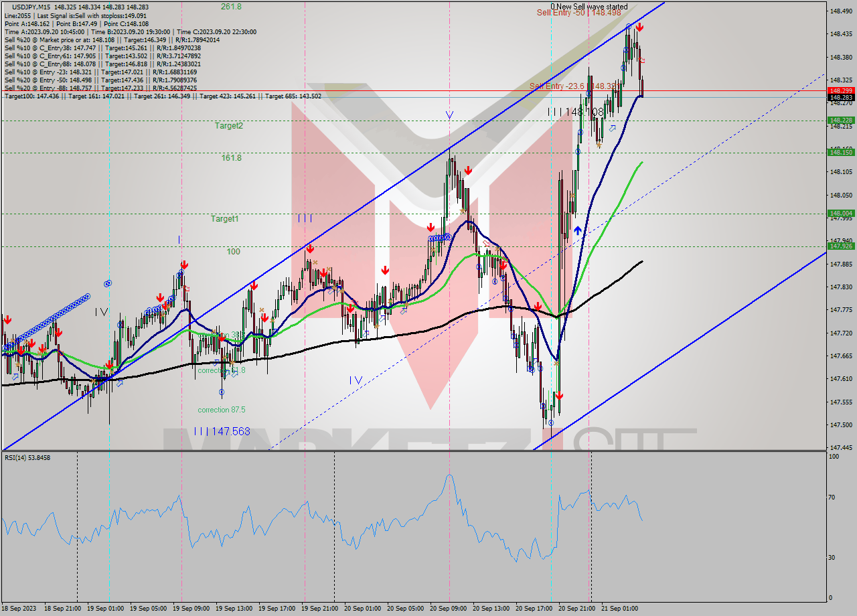857x616 pixels.
Task: Click the red sell arrow above the latest peak candles
Action: point(640,28)
